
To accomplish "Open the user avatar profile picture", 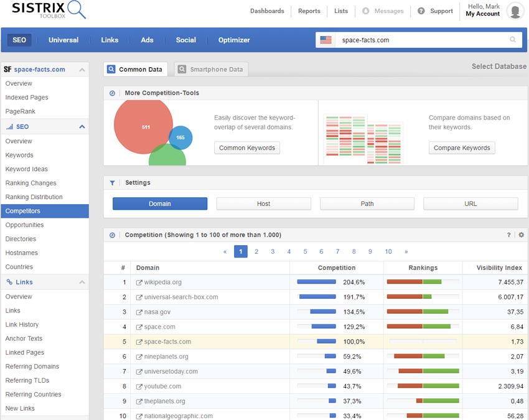I will point(515,11).
